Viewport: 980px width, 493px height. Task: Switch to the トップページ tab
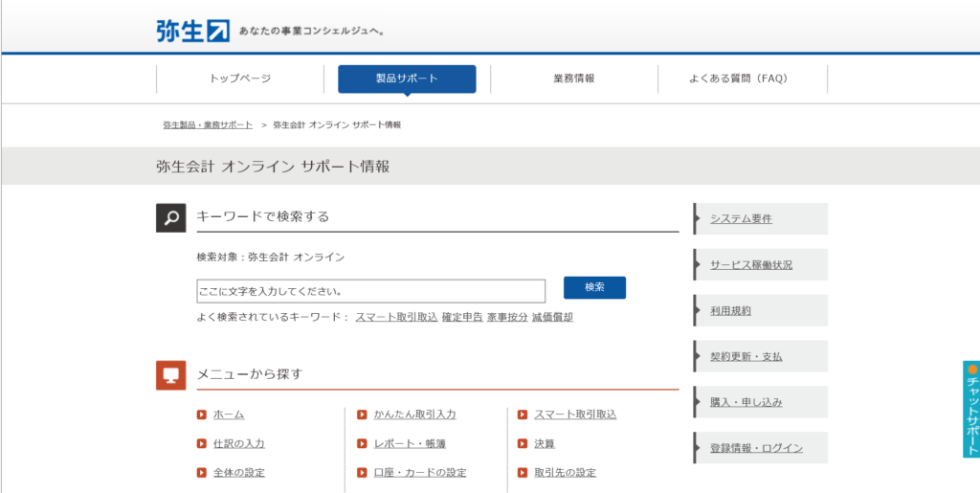240,78
